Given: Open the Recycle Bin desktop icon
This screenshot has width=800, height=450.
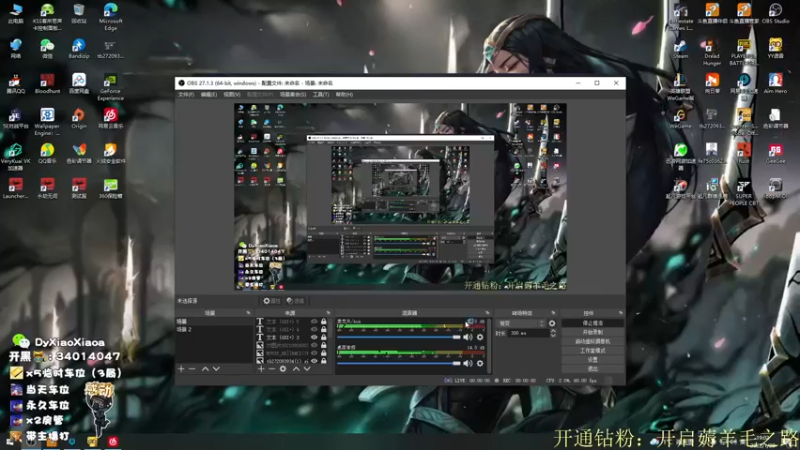Looking at the screenshot, I should tap(79, 13).
